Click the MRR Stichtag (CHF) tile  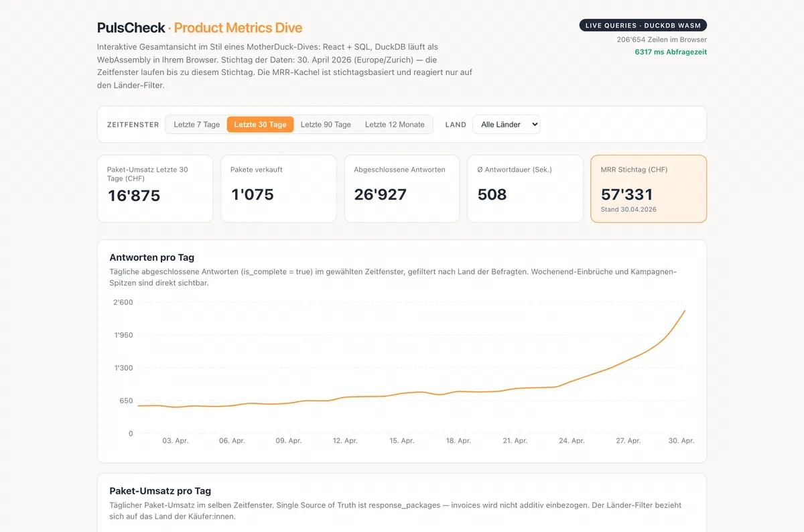click(x=649, y=189)
